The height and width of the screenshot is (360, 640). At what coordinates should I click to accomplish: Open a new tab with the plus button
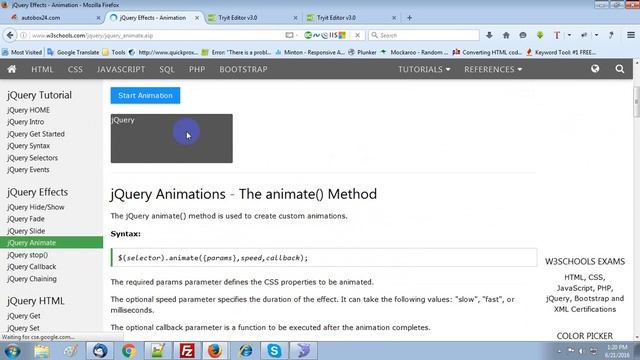(409, 18)
